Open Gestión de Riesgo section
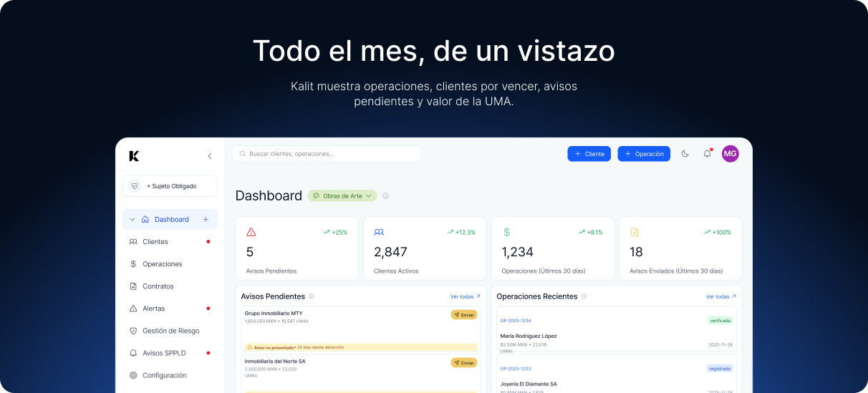This screenshot has height=393, width=868. click(170, 331)
